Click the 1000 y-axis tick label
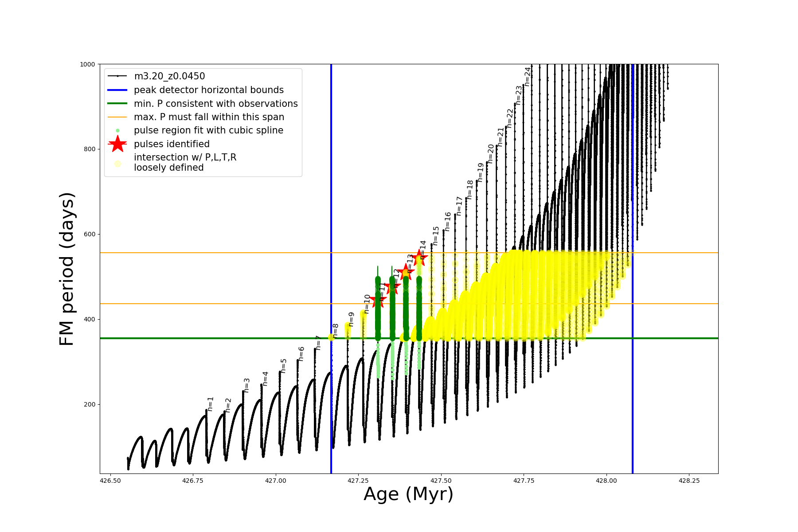Screen dimensions: 798x532 (x=87, y=64)
